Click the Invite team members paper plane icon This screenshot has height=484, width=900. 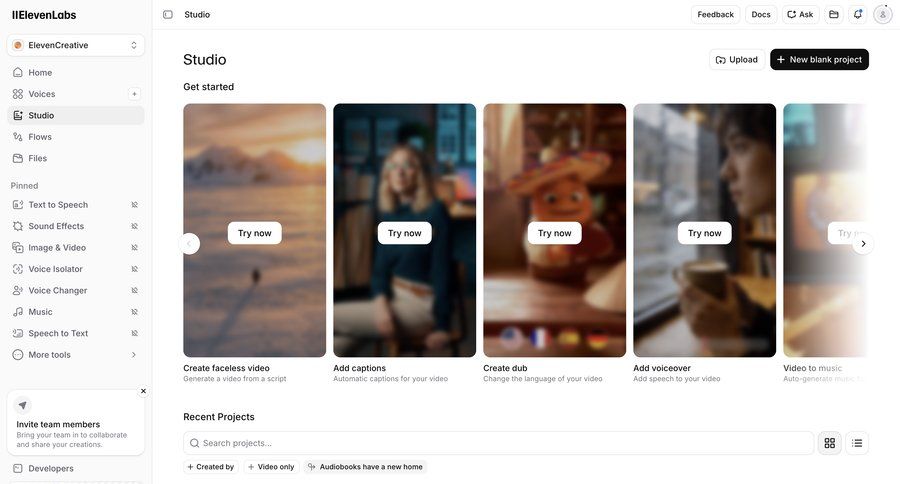[x=22, y=405]
